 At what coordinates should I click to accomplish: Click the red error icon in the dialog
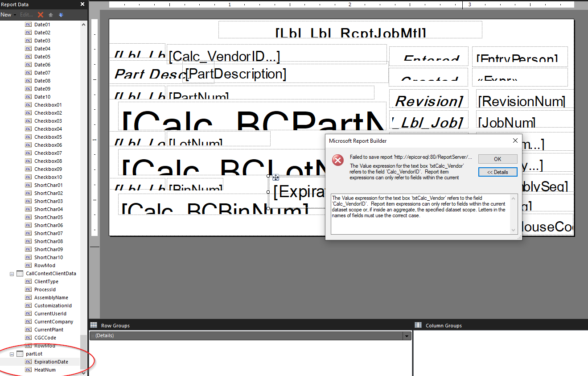[338, 160]
